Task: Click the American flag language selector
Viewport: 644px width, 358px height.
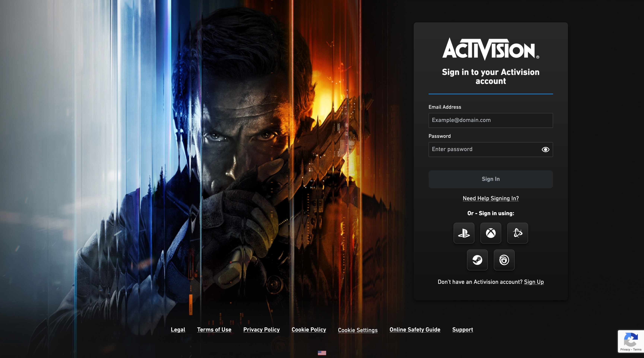Action: pyautogui.click(x=322, y=353)
